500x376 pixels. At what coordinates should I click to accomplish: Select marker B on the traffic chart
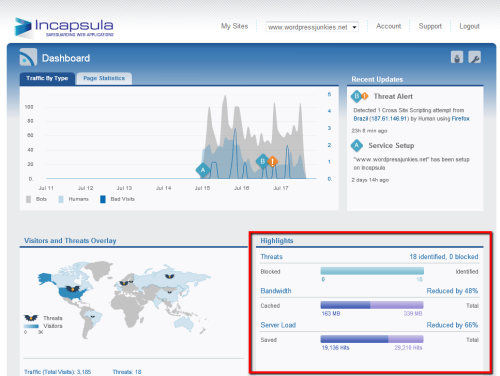point(262,161)
